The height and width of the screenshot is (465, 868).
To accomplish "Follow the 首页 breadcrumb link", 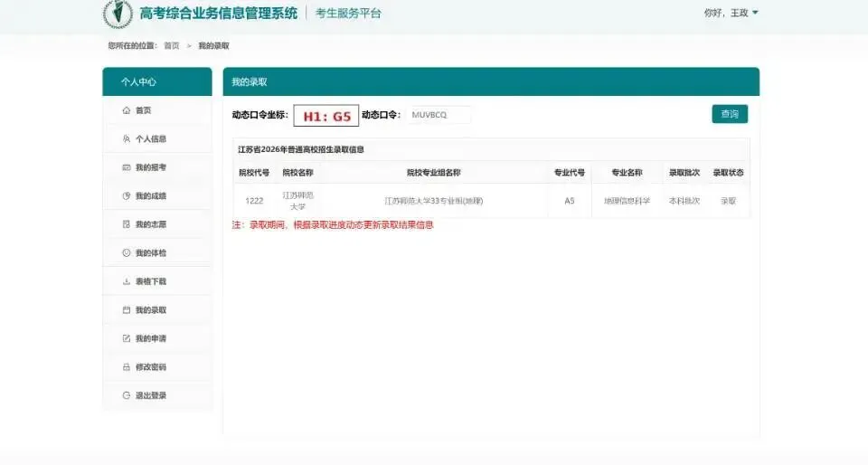I will [172, 46].
